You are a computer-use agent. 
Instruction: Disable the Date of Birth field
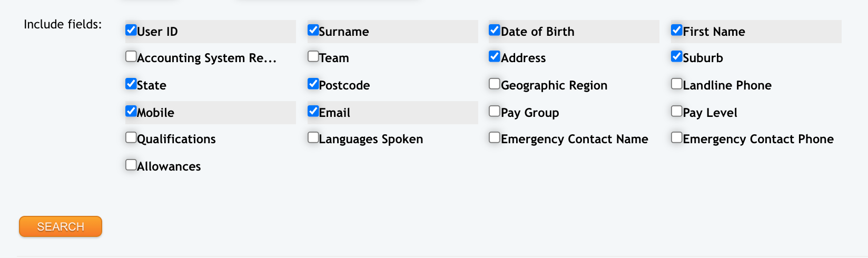coord(495,30)
